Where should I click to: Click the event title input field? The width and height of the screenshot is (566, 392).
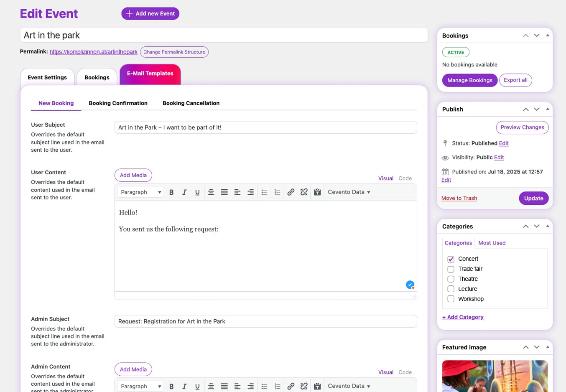(224, 35)
